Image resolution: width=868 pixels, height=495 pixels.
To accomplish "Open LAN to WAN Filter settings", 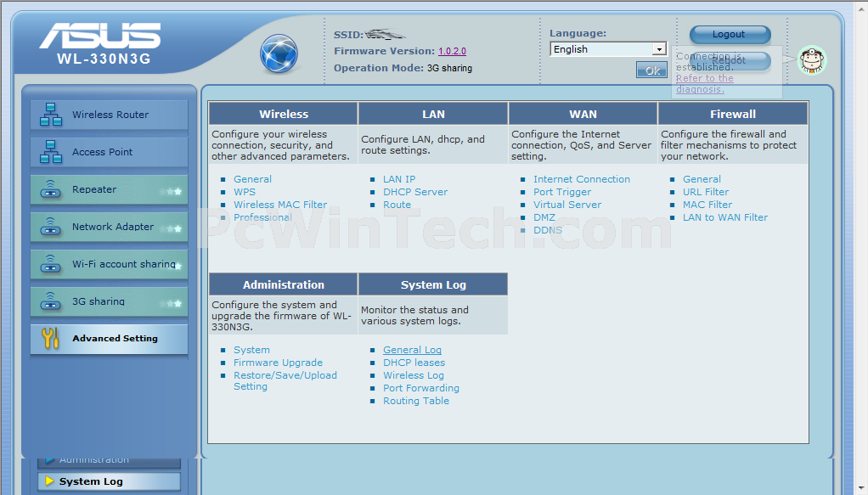I will pos(725,217).
